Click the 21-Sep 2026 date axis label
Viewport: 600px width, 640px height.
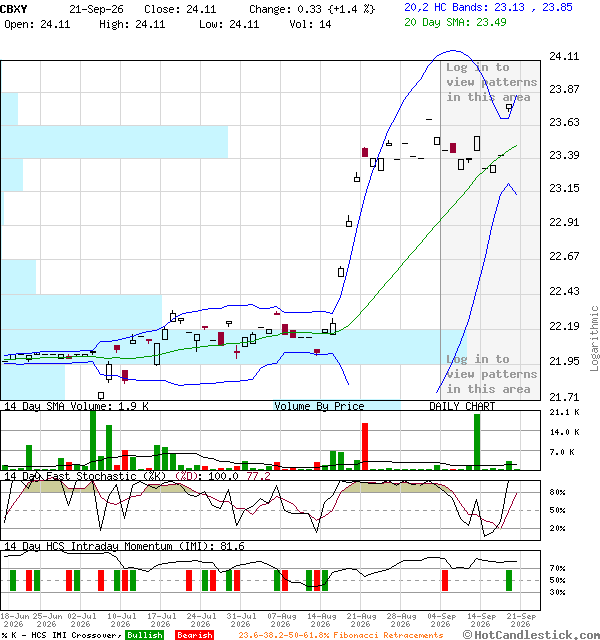[x=521, y=620]
